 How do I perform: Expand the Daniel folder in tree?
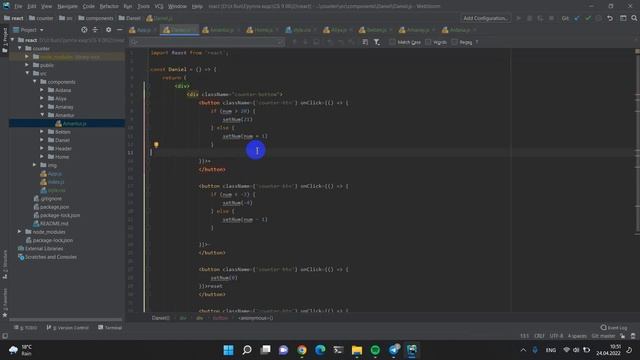click(x=42, y=140)
